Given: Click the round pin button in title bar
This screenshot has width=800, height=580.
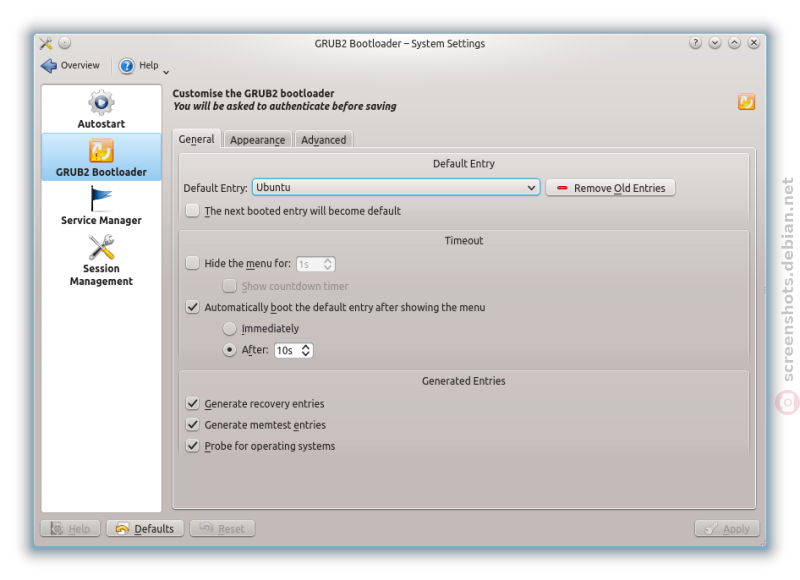Looking at the screenshot, I should click(x=65, y=43).
